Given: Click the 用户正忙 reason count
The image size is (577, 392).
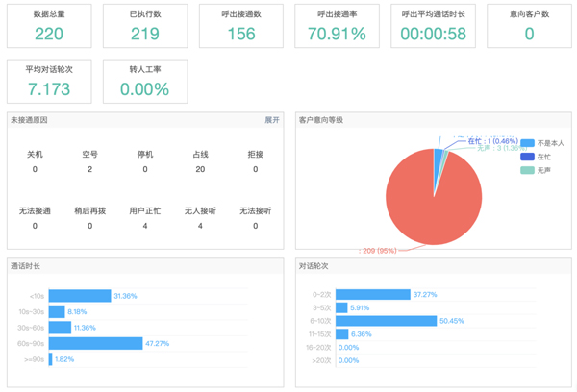Looking at the screenshot, I should click(145, 226).
